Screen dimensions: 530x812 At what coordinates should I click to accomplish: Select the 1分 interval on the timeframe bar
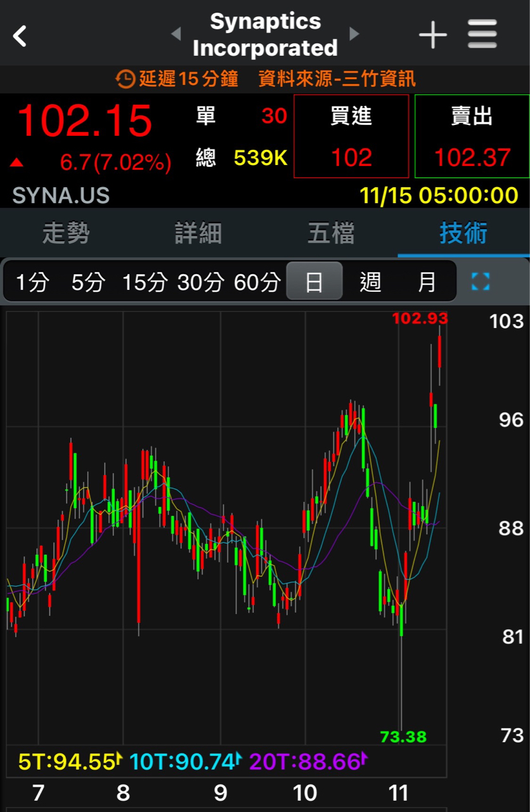[31, 281]
